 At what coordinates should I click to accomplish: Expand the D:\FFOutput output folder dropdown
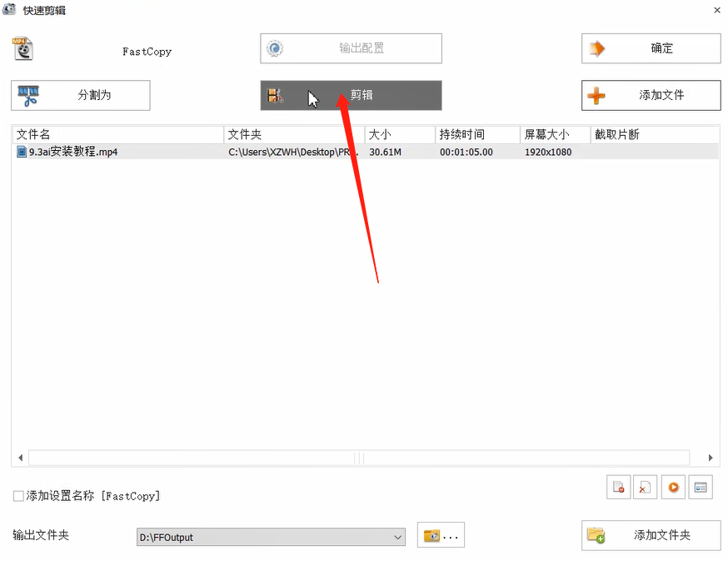tap(397, 537)
